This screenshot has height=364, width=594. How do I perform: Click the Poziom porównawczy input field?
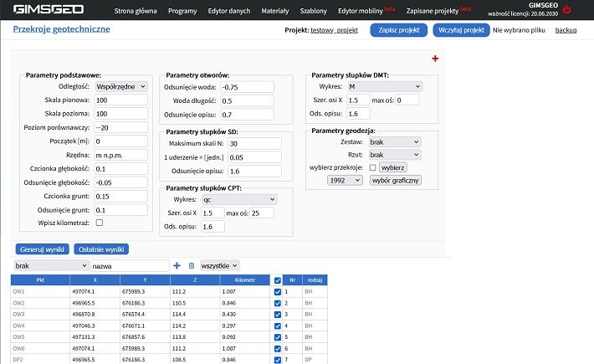[120, 128]
